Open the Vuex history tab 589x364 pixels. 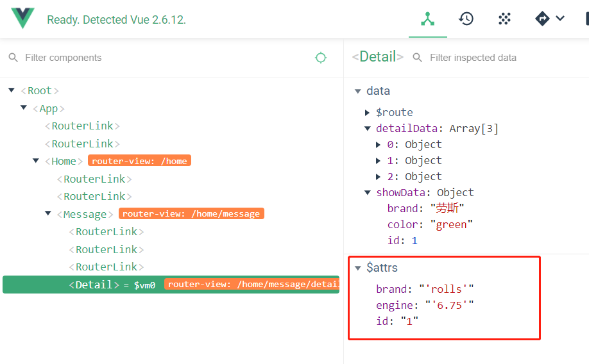click(x=466, y=19)
